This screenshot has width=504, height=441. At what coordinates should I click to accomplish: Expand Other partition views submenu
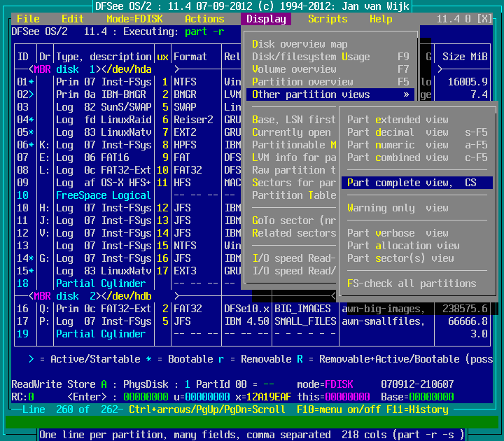(x=330, y=94)
